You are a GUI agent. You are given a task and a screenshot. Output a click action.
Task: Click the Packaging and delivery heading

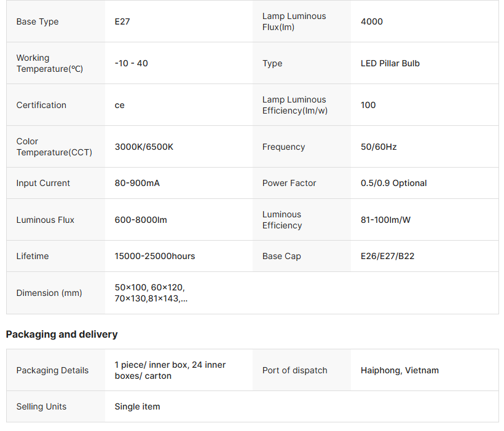61,334
